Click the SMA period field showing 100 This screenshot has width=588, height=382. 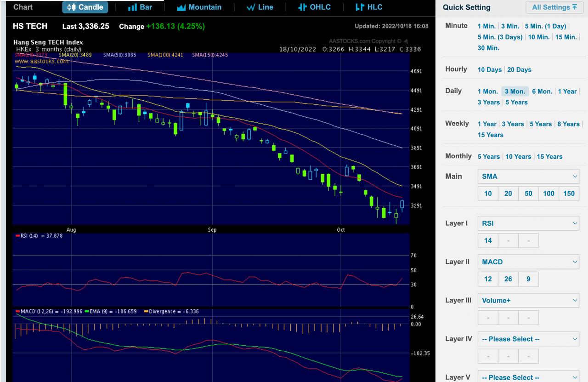pos(548,194)
